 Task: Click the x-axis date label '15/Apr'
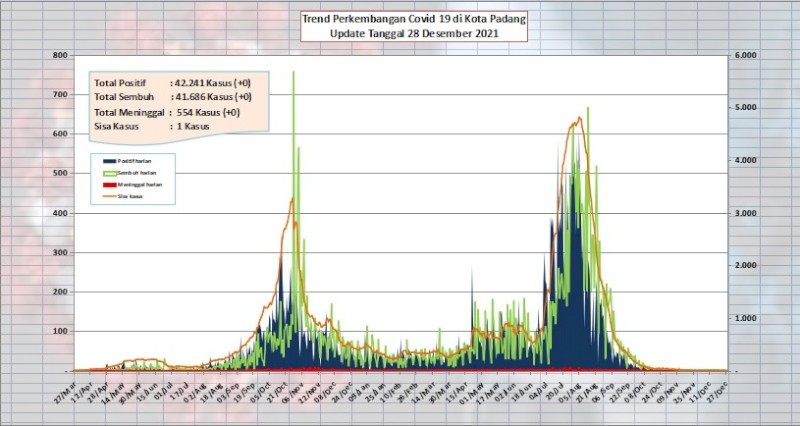point(457,392)
